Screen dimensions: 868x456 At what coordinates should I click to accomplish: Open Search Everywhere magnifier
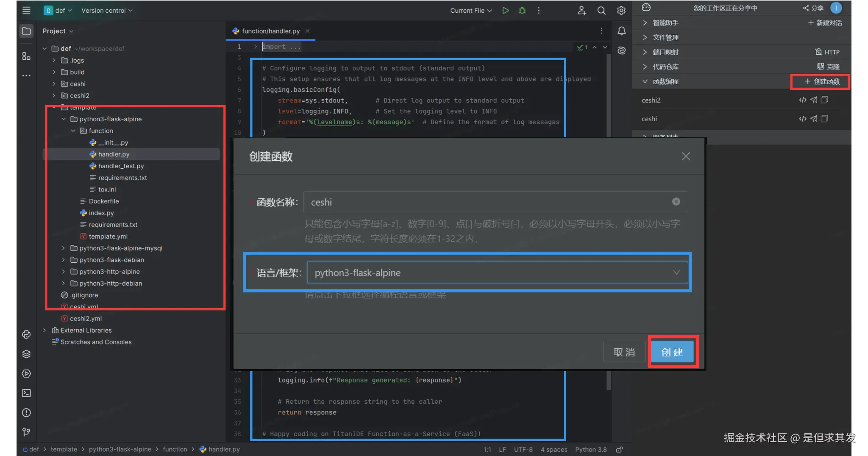[x=601, y=11]
